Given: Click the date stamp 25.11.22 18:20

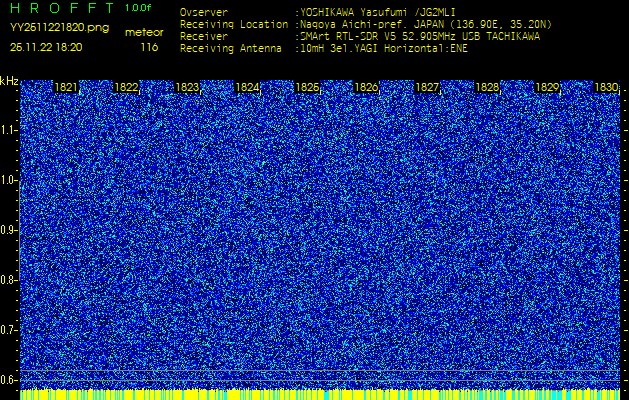Looking at the screenshot, I should tap(46, 47).
